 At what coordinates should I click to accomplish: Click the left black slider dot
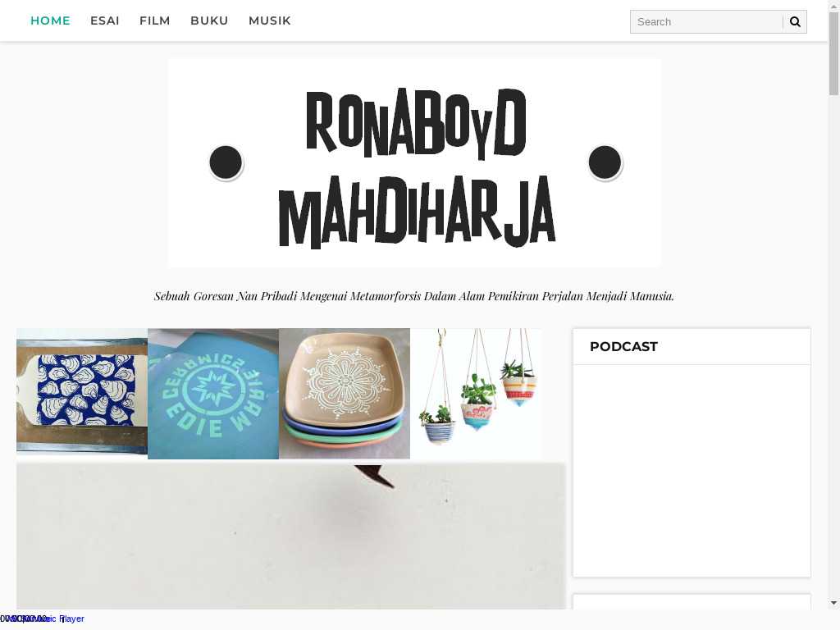[x=226, y=162]
